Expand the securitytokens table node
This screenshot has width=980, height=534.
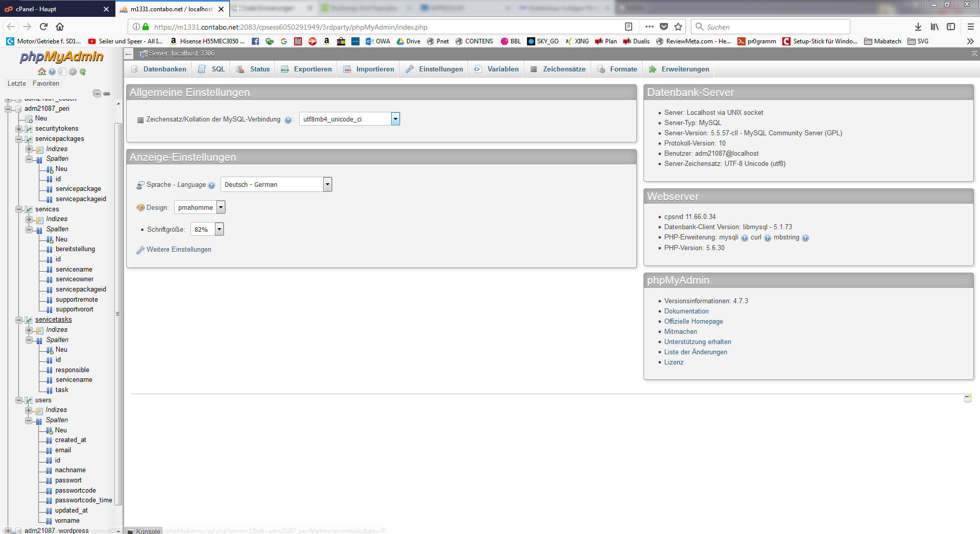(19, 129)
